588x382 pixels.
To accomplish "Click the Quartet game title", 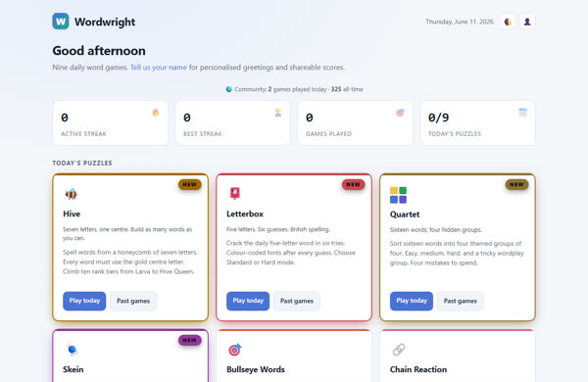I will 405,215.
